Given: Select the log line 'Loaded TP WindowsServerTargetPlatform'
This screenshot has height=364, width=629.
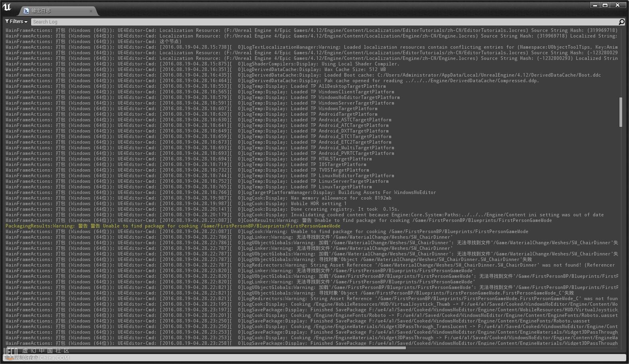Looking at the screenshot, I should 200,103.
